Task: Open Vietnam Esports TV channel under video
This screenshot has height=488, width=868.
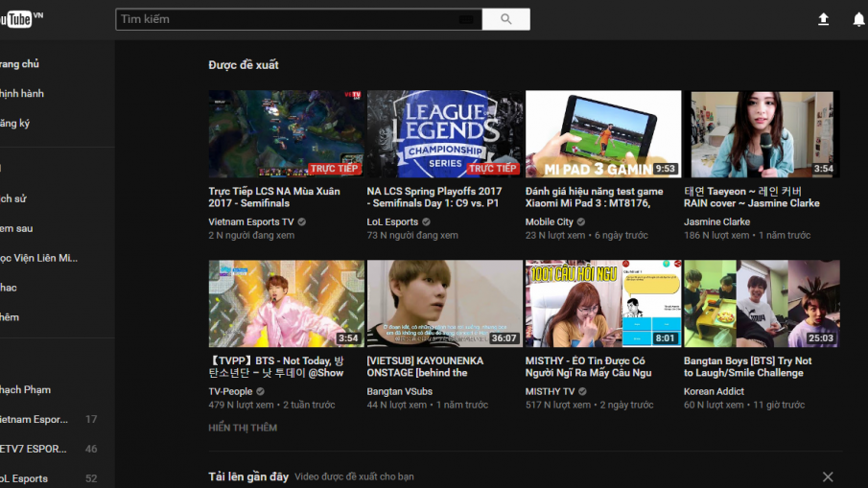Action: click(x=250, y=221)
